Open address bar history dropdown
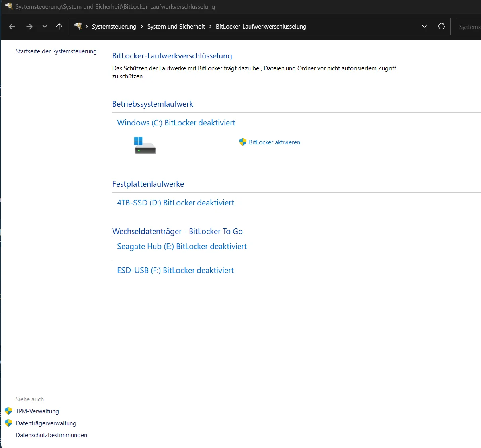481x448 pixels. pos(424,27)
